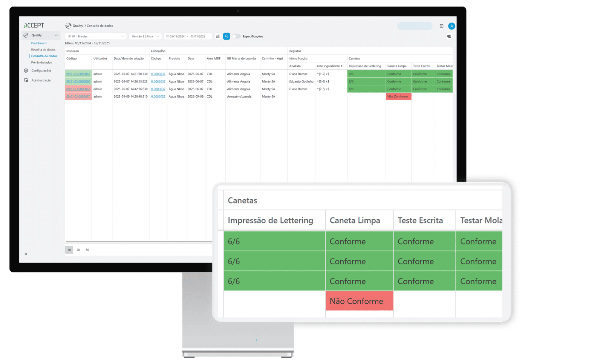Select the filter adjustment icon beside search
Screen dimensions: 603x364
[x=218, y=36]
